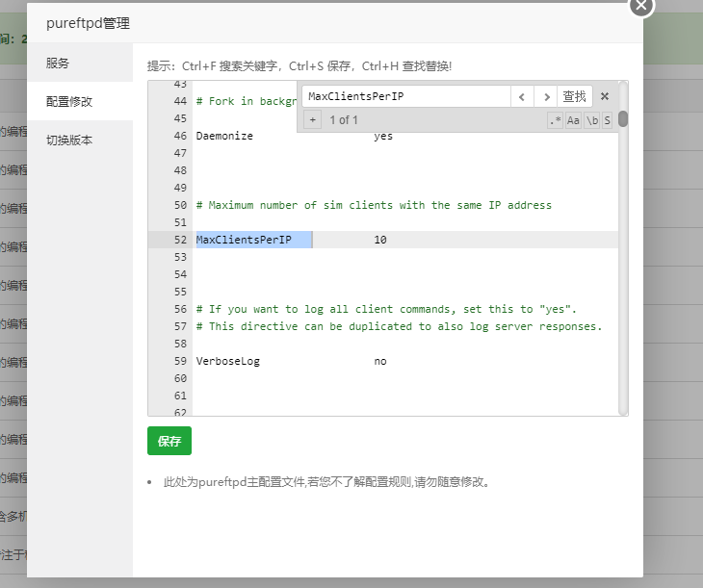Go to next search match
703x588 pixels.
[546, 96]
